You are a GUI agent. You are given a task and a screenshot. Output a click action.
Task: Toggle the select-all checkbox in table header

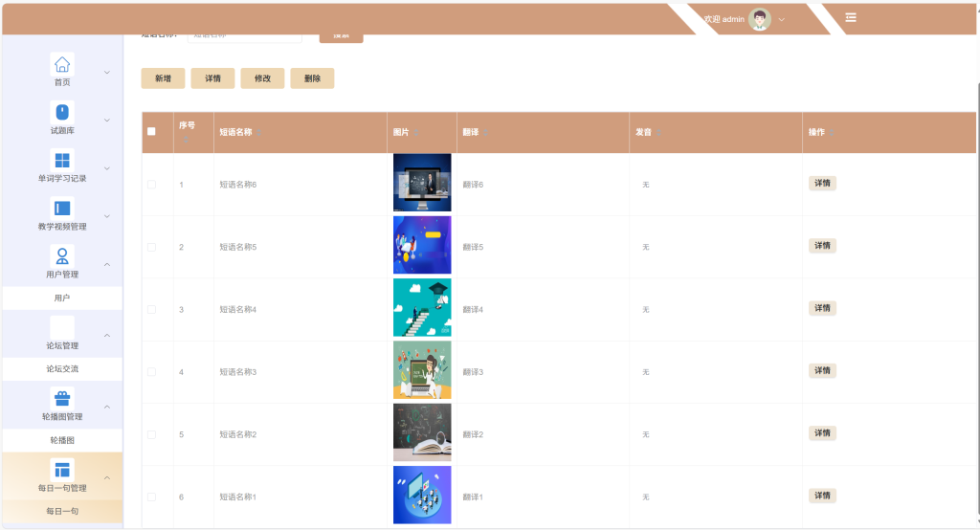(151, 131)
